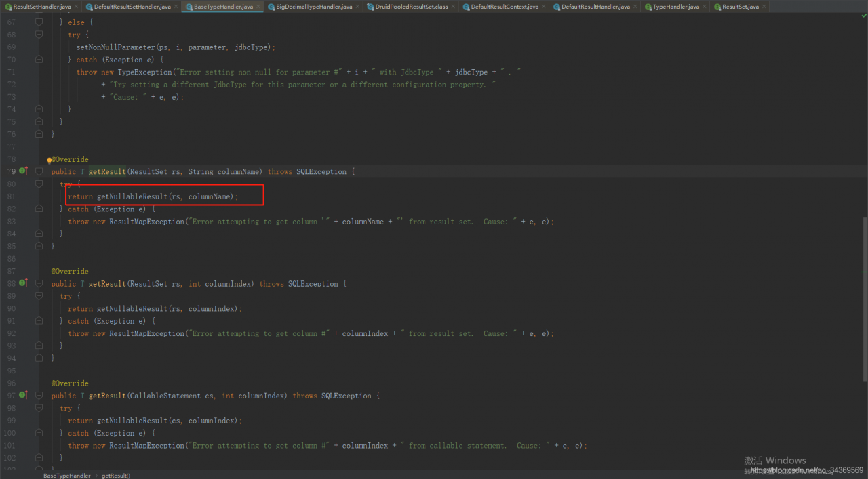Screen dimensions: 868x479
Task: Click BaseTypeHandler in the breadcrumb bar
Action: pos(67,475)
